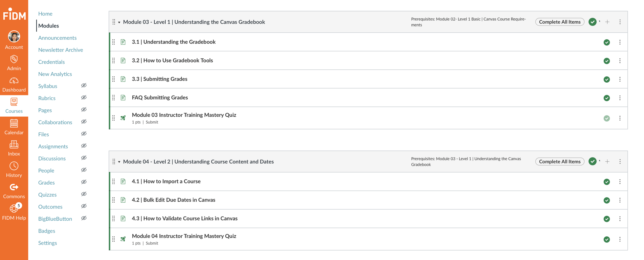Open options menu for Module 04 header
Screen dimensions: 644x260
[620, 161]
